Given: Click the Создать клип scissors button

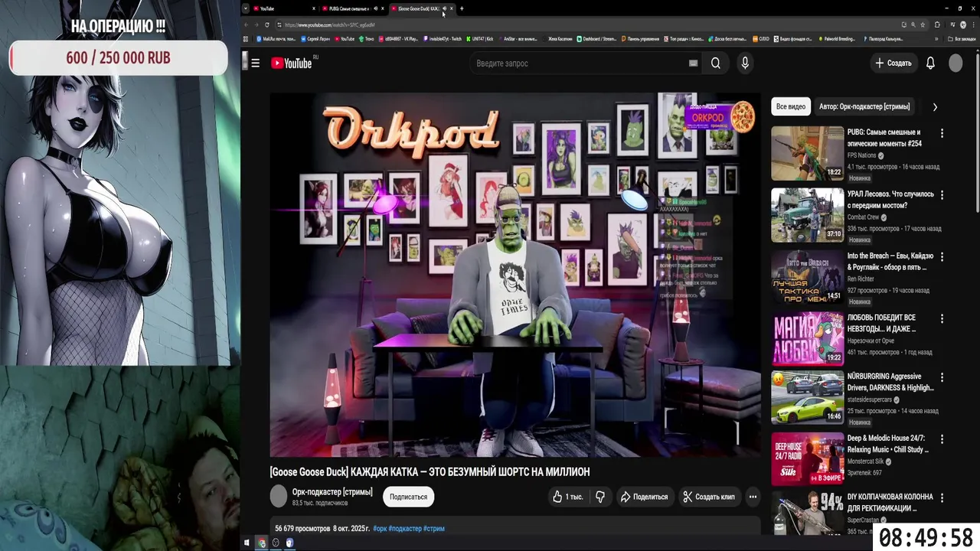Looking at the screenshot, I should 709,497.
